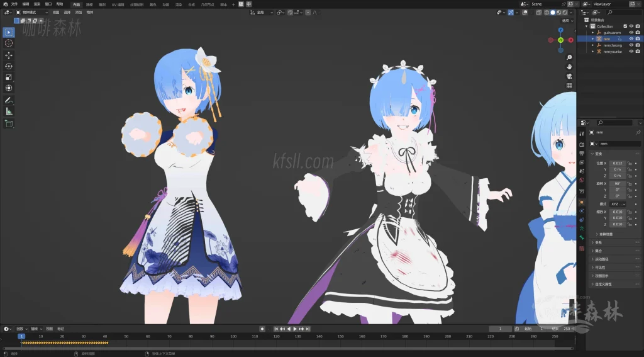Viewport: 644px width, 357px height.
Task: Open the Scene properties tab icon
Action: pyautogui.click(x=582, y=171)
